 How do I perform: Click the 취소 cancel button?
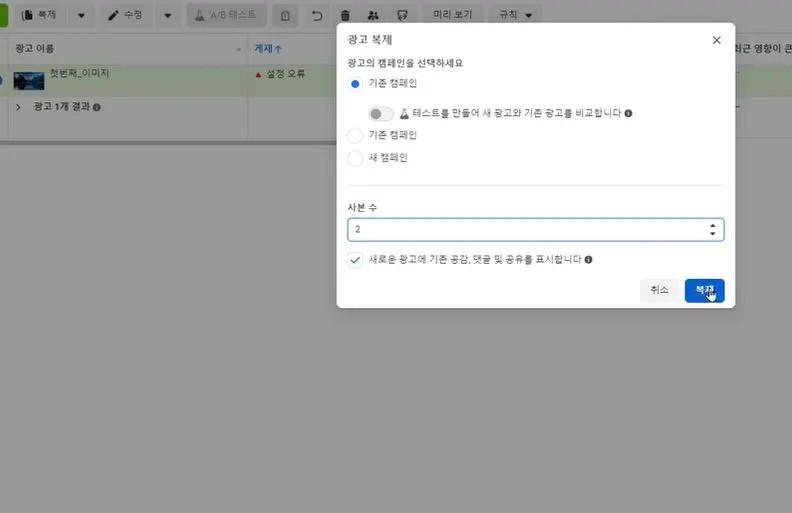tap(659, 290)
